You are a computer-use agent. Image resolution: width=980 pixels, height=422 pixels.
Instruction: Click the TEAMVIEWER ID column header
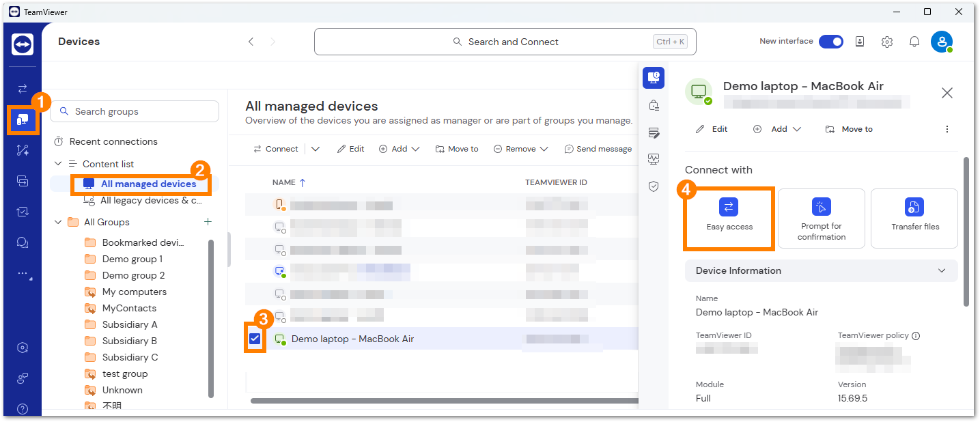coord(556,182)
